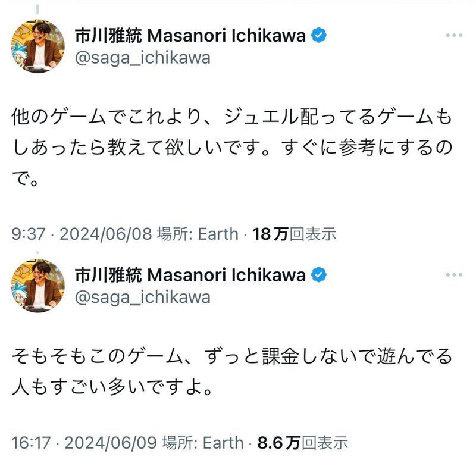View the 8.6万 view count details
This screenshot has width=476, height=457.
[302, 443]
